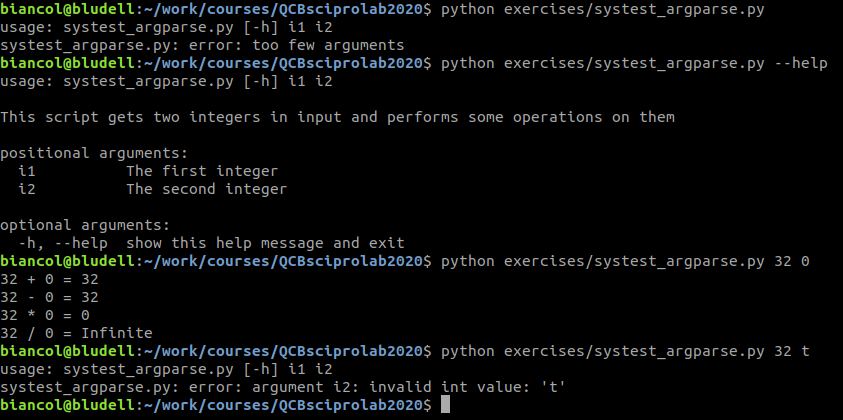
Task: Click the terminal cursor block at the final prompt
Action: click(x=446, y=405)
